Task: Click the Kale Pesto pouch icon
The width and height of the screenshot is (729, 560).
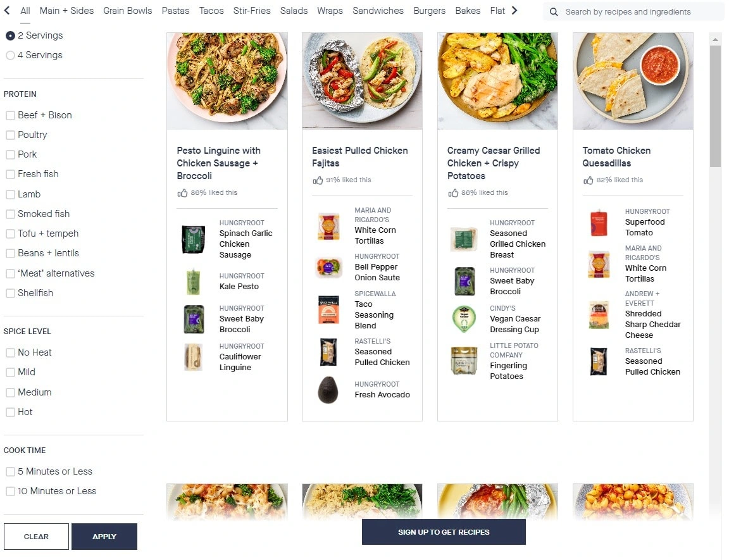Action: [194, 282]
